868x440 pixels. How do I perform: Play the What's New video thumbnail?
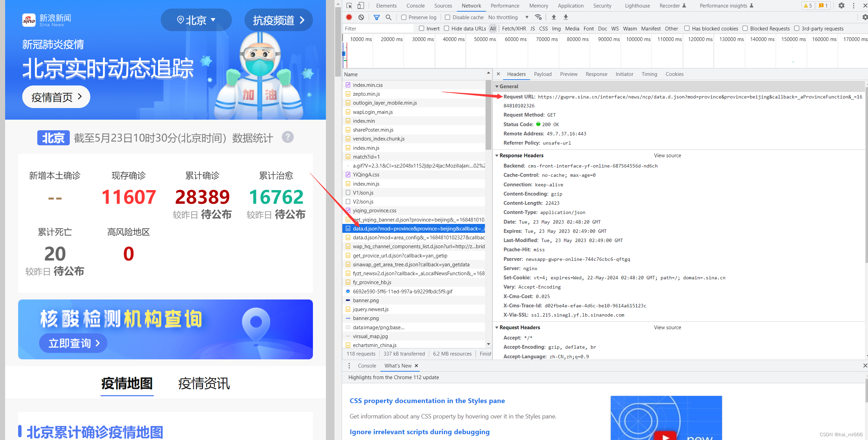pyautogui.click(x=666, y=437)
